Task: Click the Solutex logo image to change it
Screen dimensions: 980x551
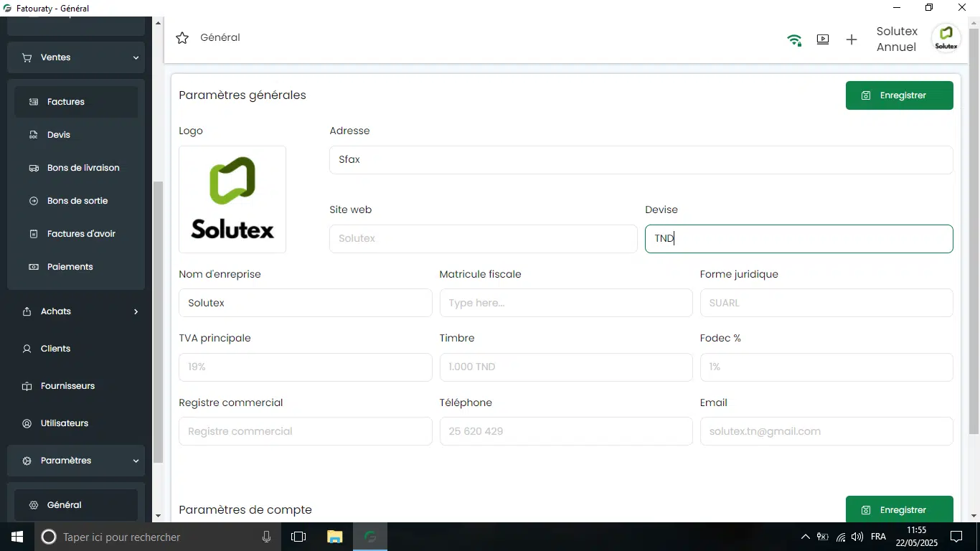Action: (232, 199)
